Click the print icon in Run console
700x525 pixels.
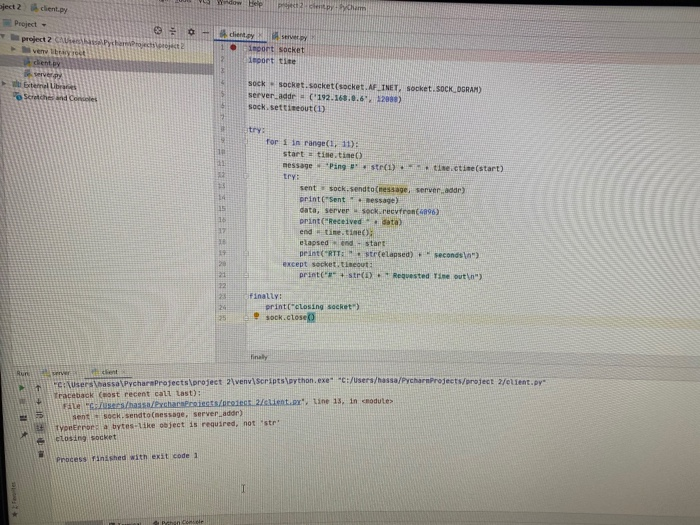click(40, 441)
